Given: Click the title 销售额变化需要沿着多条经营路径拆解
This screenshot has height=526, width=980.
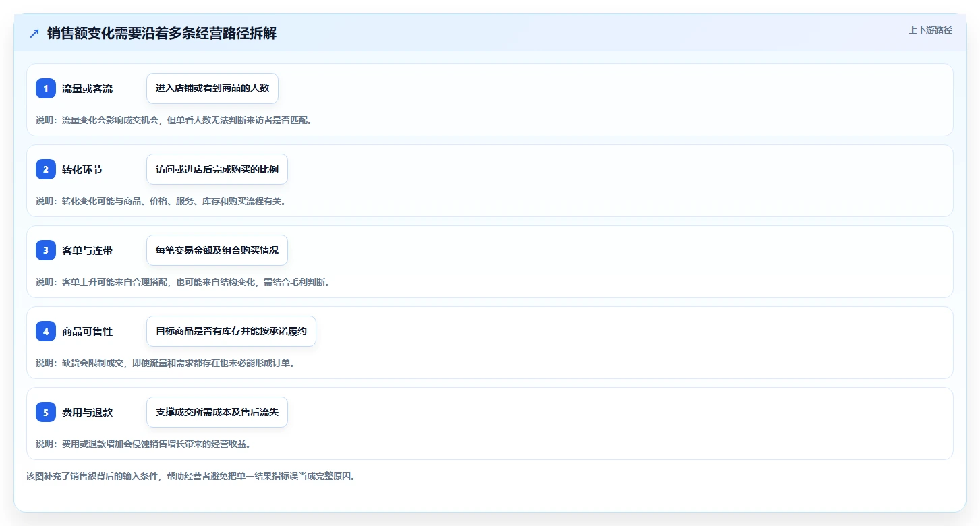Looking at the screenshot, I should click(x=162, y=33).
